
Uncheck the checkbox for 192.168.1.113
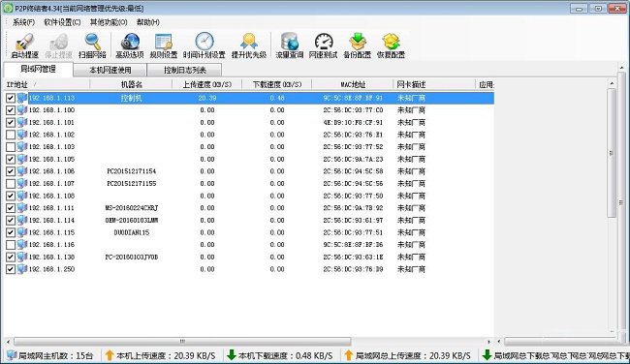[11, 98]
